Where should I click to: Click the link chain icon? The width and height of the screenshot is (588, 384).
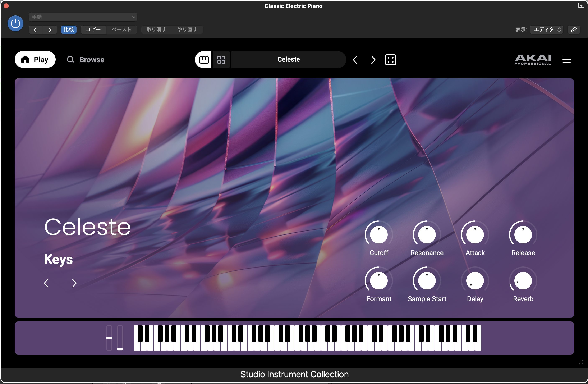coord(574,30)
